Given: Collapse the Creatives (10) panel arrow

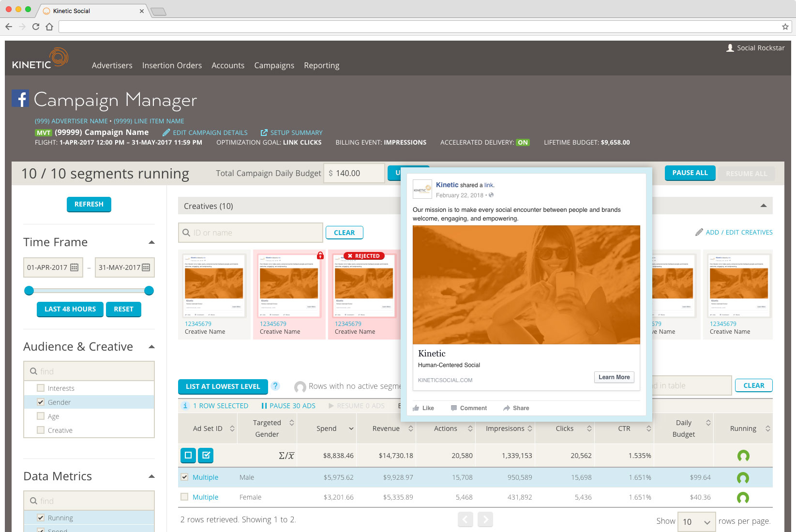Looking at the screenshot, I should tap(764, 206).
